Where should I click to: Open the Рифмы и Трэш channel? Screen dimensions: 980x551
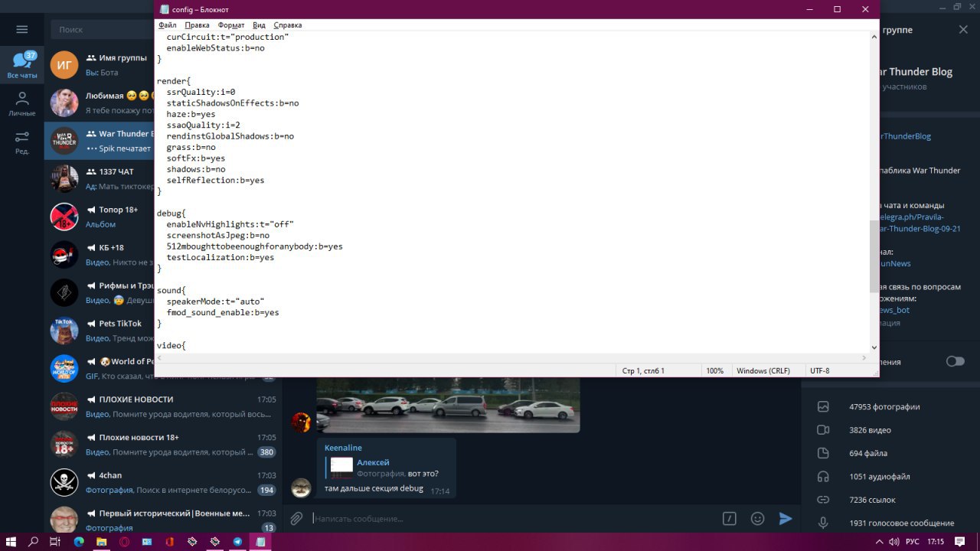click(100, 293)
